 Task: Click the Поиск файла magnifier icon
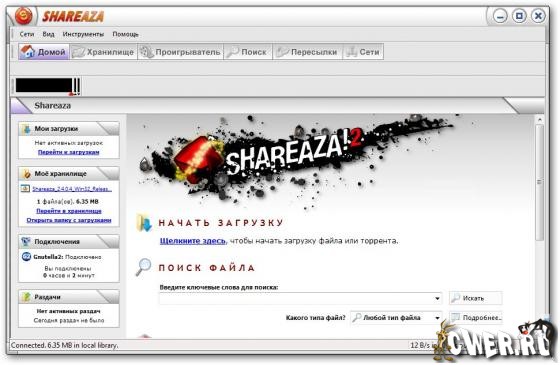tap(144, 267)
